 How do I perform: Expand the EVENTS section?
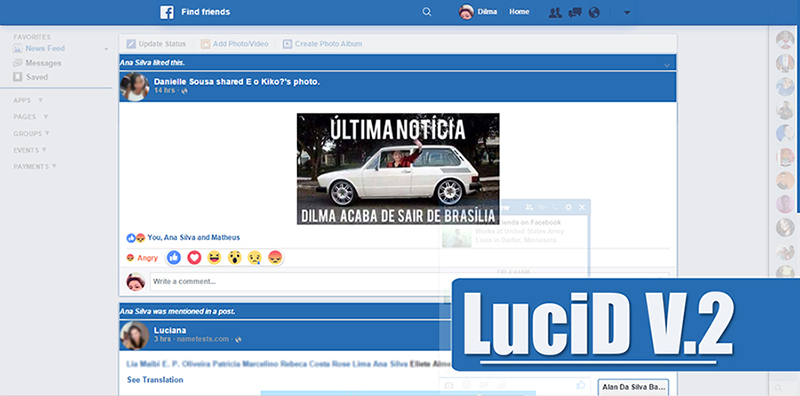point(30,150)
